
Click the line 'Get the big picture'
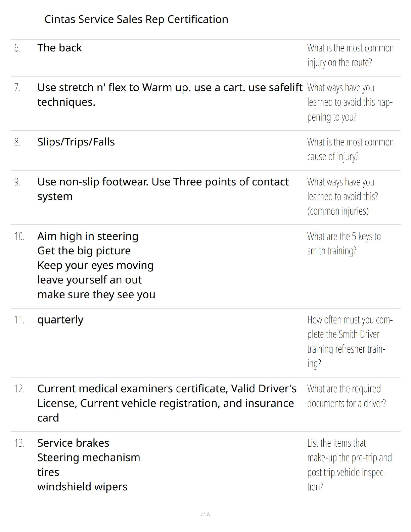[84, 251]
